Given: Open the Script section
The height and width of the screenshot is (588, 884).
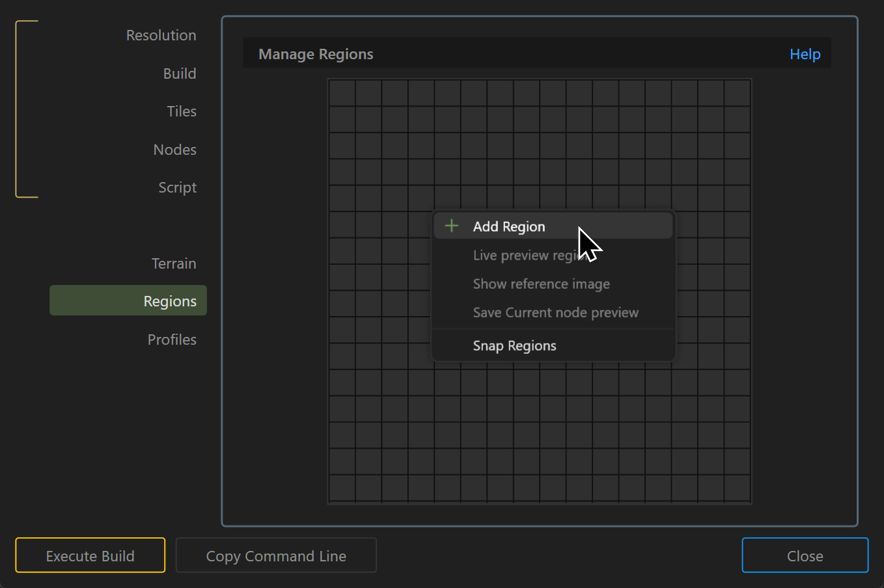Looking at the screenshot, I should tap(177, 187).
